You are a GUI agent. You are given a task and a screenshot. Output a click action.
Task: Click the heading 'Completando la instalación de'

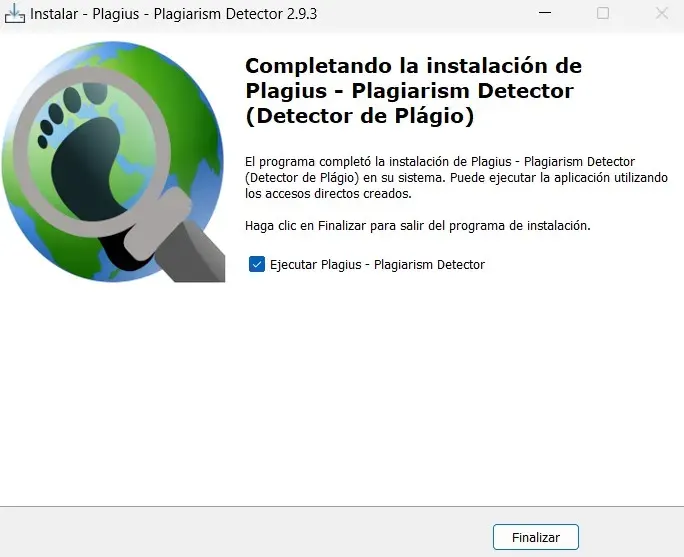click(x=413, y=66)
